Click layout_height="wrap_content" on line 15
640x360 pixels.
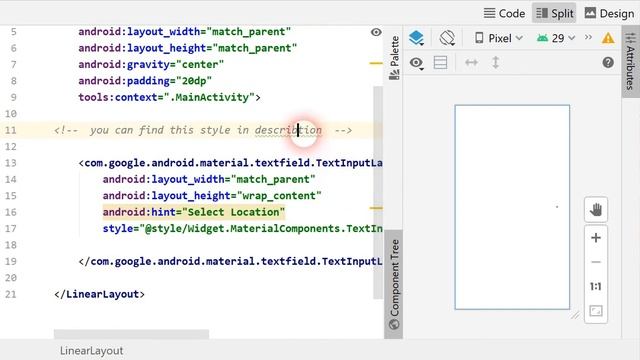(x=212, y=196)
